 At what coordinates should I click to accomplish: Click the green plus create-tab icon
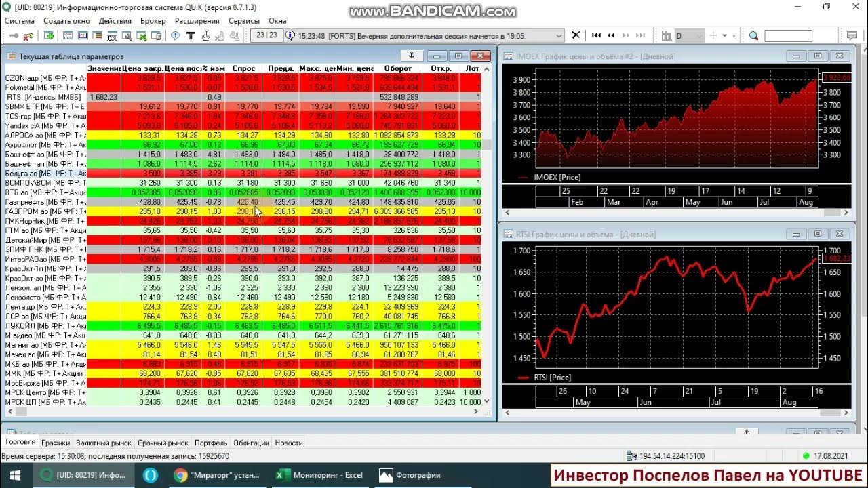(50, 35)
